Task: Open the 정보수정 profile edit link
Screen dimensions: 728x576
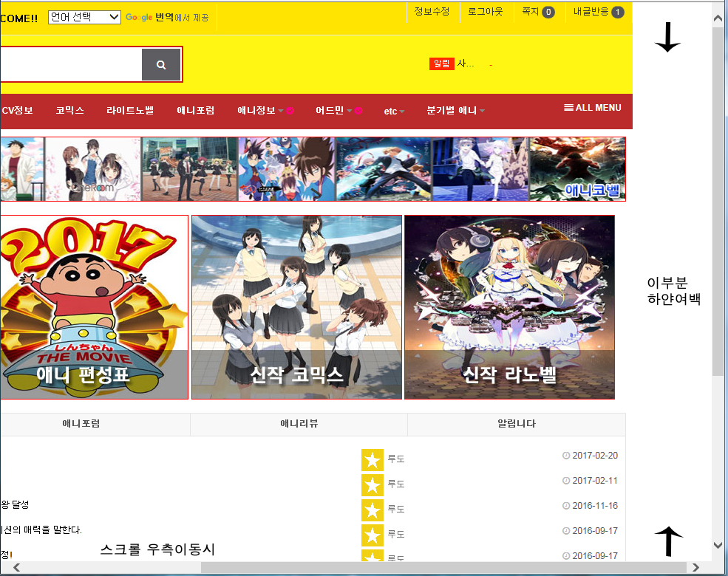Action: click(x=432, y=12)
